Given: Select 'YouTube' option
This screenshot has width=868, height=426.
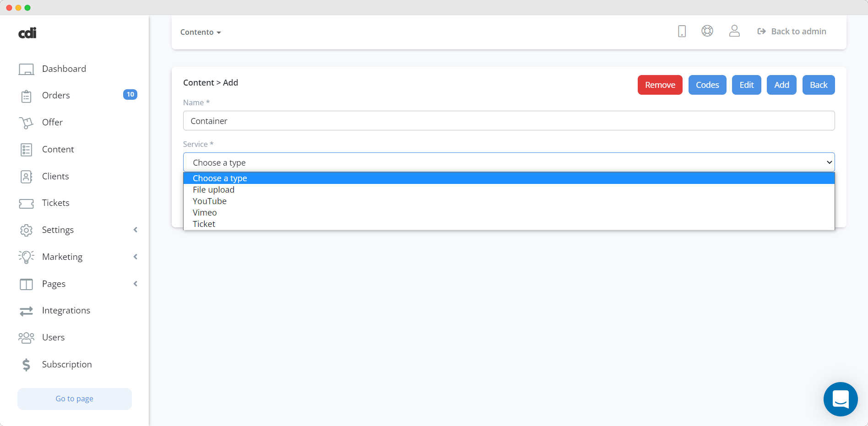Looking at the screenshot, I should tap(509, 201).
